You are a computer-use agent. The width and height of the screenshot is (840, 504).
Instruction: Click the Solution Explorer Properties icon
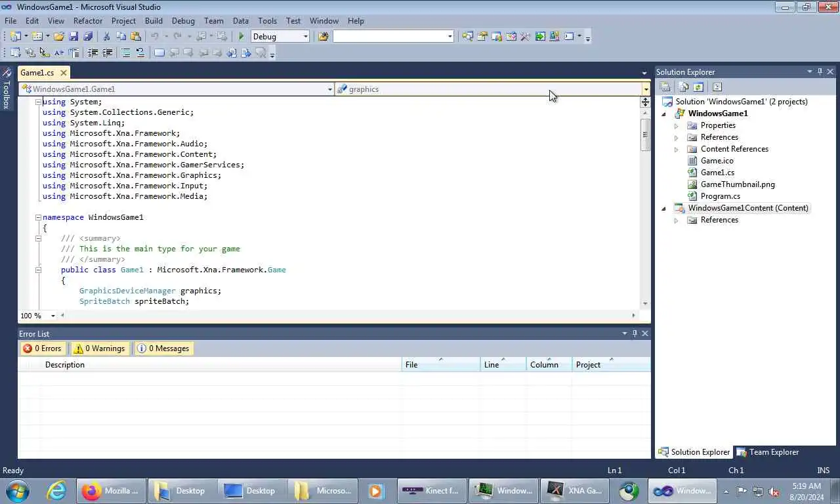(x=665, y=87)
